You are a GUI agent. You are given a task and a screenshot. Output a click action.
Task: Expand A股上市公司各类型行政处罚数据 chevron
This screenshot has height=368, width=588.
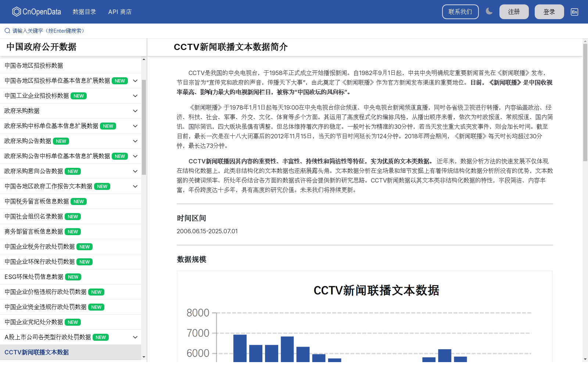[x=135, y=337]
